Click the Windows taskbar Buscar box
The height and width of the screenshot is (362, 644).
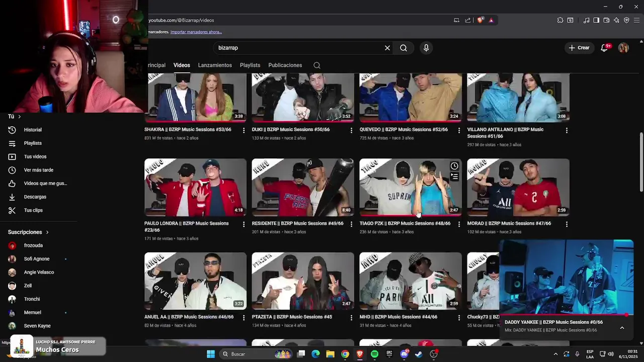point(257,354)
